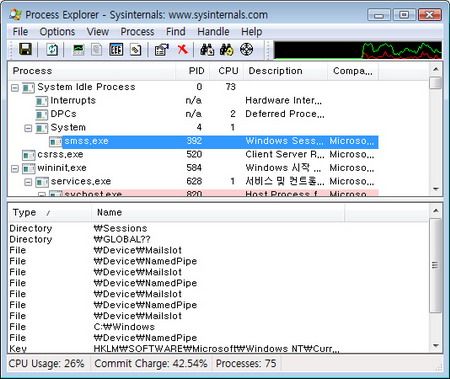Click the handle pane scrollbar down arrow
Image resolution: width=450 pixels, height=379 pixels.
coord(436,346)
